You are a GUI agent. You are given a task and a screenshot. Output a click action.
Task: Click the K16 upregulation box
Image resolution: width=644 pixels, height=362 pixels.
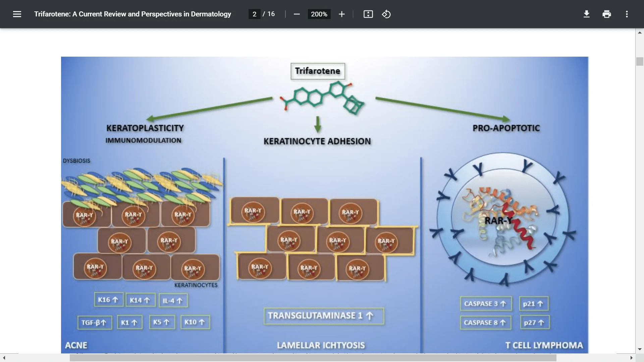(108, 300)
